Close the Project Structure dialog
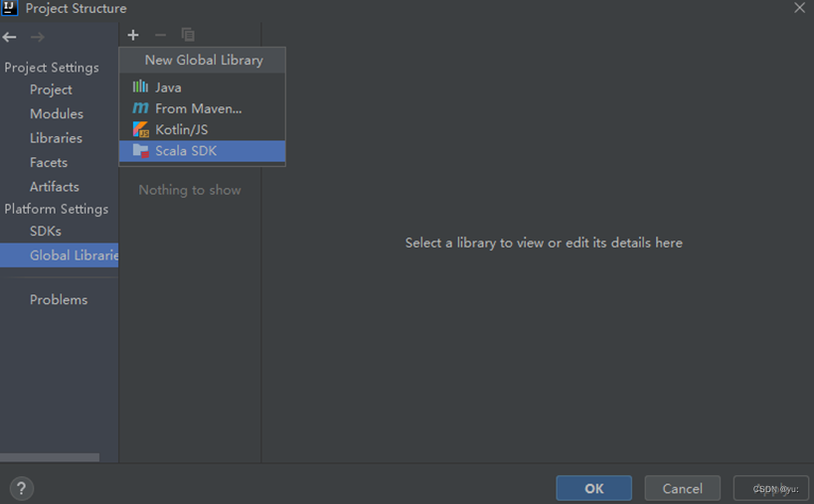The height and width of the screenshot is (504, 814). tap(799, 8)
